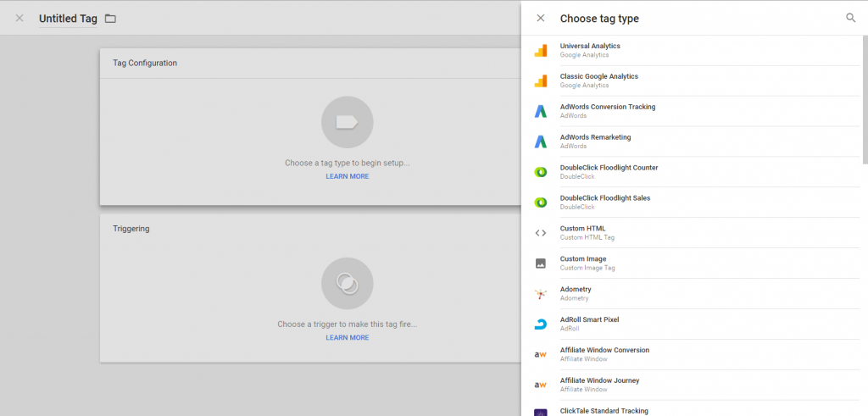Screen dimensions: 868x416
Task: Open Learn More link under Triggering
Action: pos(347,337)
